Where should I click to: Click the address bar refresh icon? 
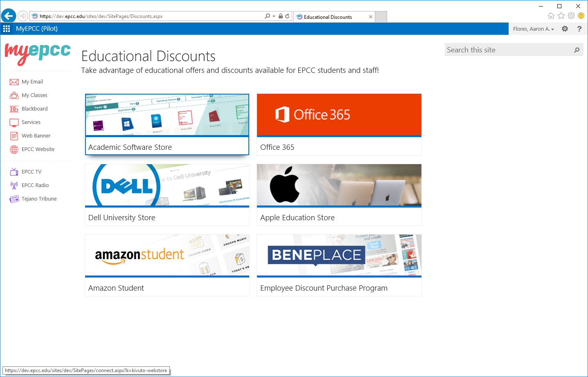pyautogui.click(x=287, y=16)
